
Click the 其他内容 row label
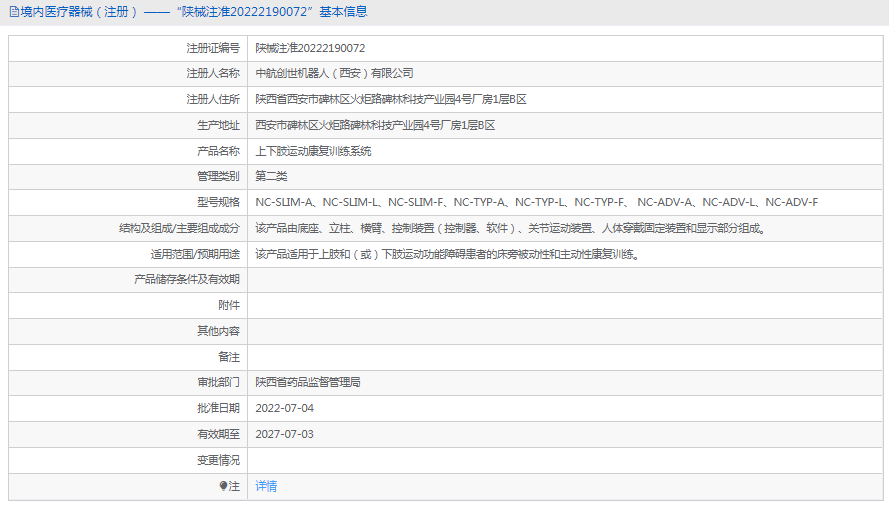coord(218,331)
